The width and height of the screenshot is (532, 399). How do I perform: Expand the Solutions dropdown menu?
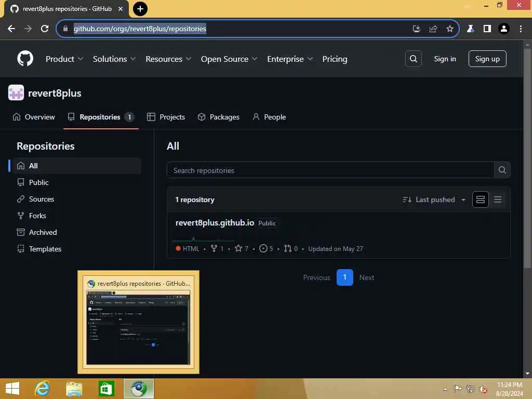tap(114, 59)
